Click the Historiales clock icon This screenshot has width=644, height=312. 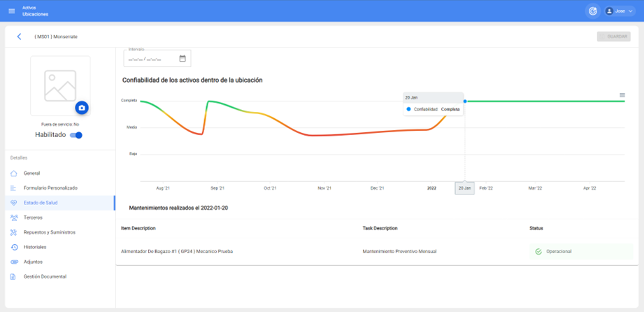pyautogui.click(x=14, y=247)
